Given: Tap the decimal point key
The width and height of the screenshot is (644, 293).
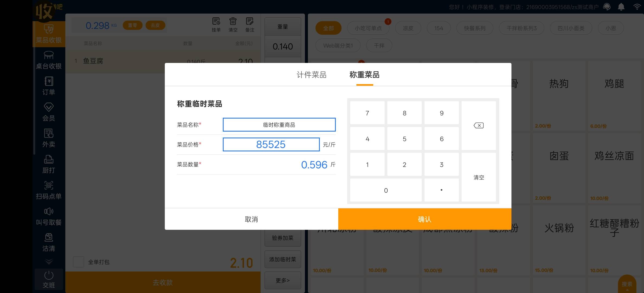Looking at the screenshot, I should point(442,190).
